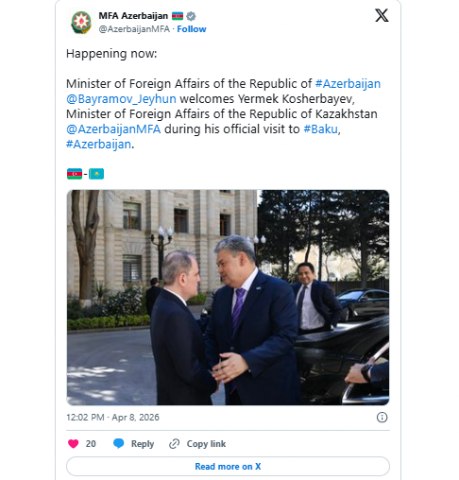Click the Azerbaijan flag emoji in tweet body
Screen dimensions: 459x480
(x=74, y=174)
